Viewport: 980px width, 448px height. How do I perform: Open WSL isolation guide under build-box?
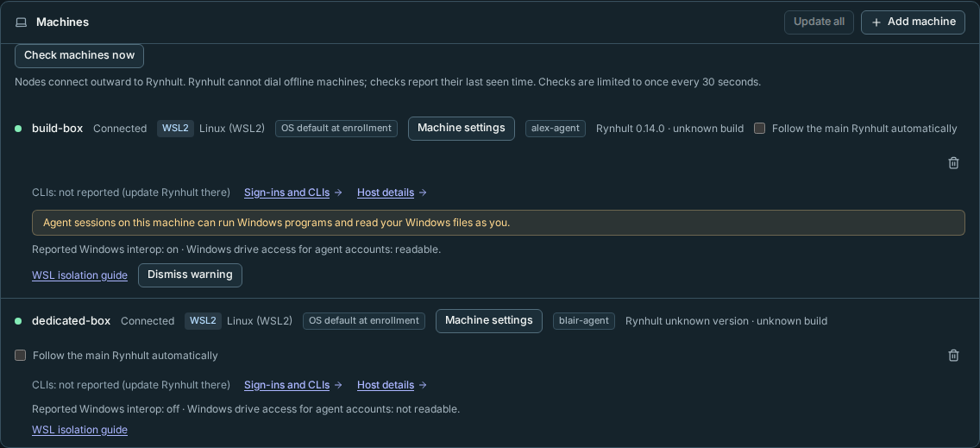point(79,275)
